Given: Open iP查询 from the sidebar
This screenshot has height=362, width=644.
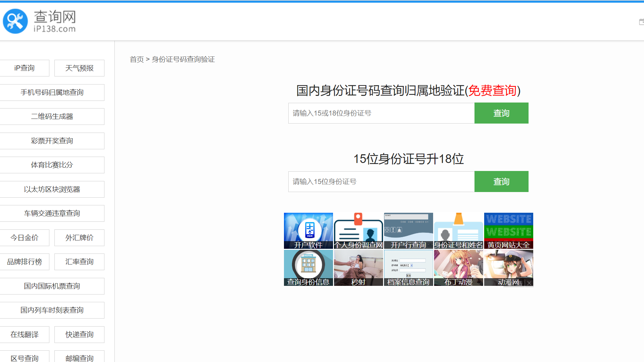Looking at the screenshot, I should coord(24,68).
